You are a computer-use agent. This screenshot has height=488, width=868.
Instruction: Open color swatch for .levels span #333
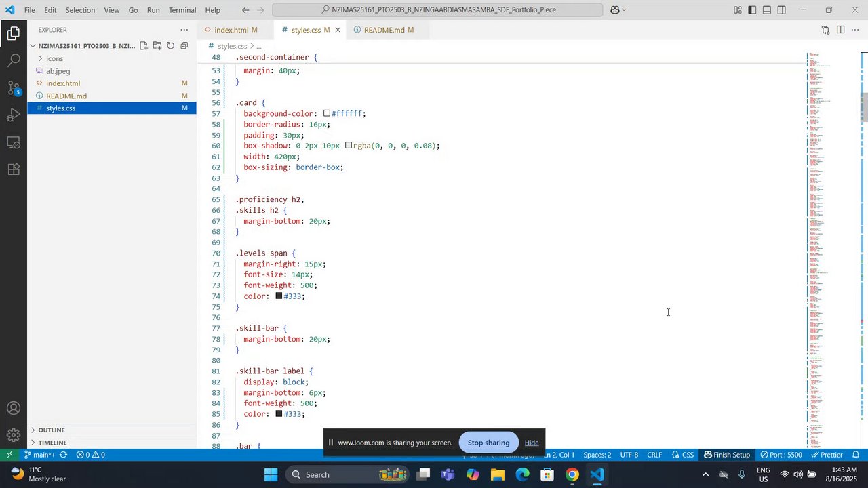[x=279, y=296]
